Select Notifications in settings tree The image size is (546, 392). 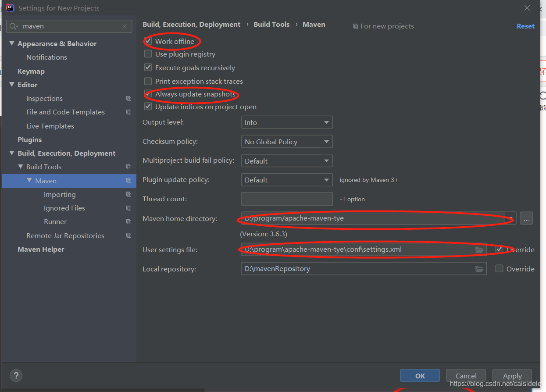[46, 57]
